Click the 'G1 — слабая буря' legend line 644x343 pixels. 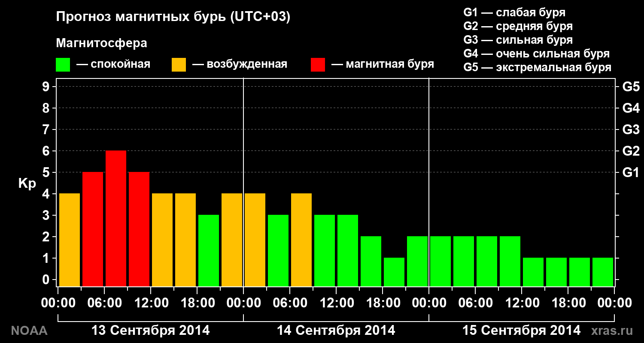click(x=514, y=12)
